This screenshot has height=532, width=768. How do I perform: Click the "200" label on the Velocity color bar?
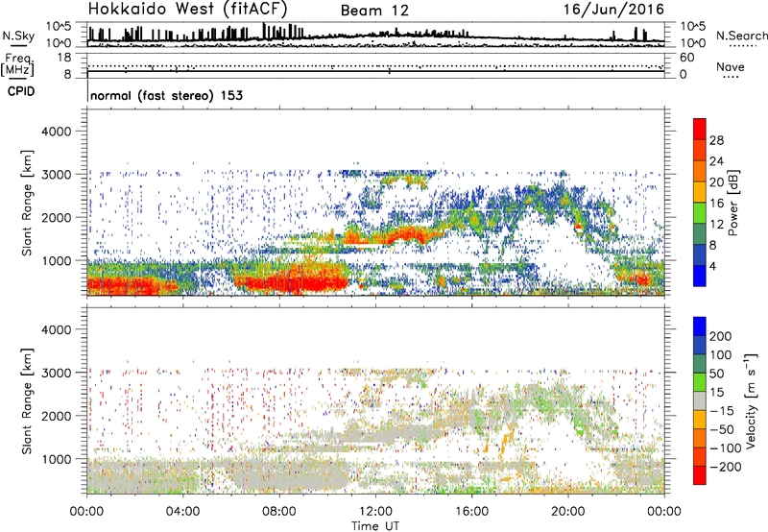click(x=721, y=336)
